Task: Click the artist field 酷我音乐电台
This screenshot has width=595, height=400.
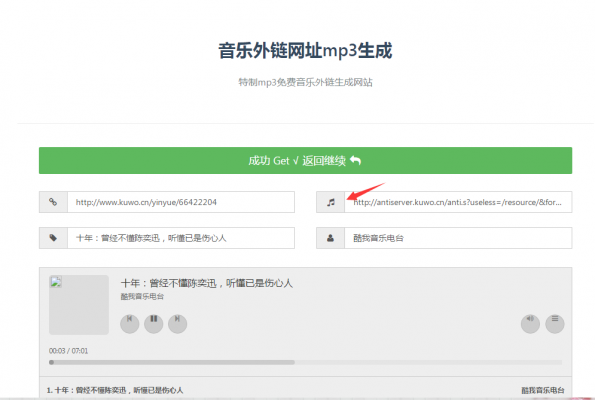Action: pyautogui.click(x=458, y=238)
